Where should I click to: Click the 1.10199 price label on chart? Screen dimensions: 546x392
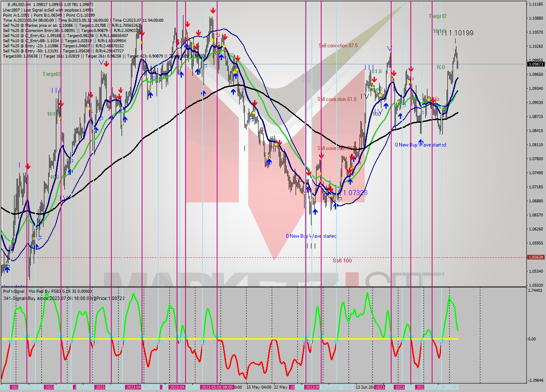(x=461, y=33)
